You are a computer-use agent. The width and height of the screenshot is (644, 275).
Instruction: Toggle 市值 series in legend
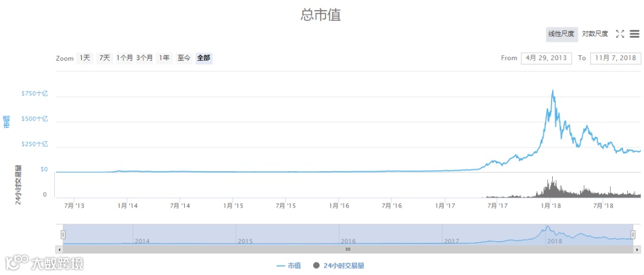pyautogui.click(x=289, y=266)
